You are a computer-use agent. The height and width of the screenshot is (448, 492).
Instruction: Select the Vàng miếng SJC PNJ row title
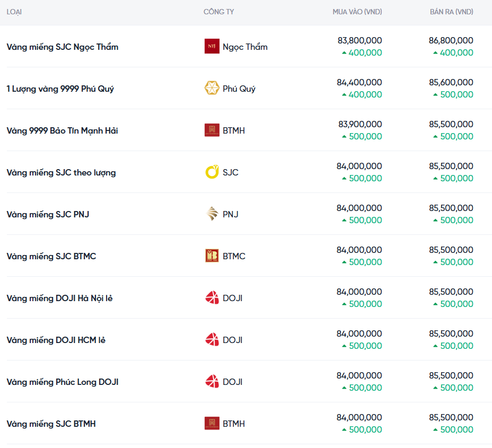[48, 214]
